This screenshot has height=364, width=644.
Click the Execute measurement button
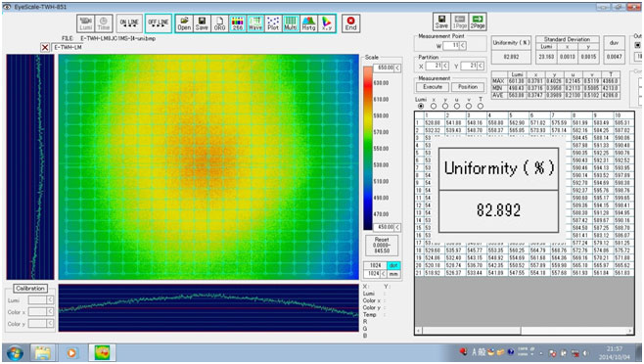tap(433, 87)
